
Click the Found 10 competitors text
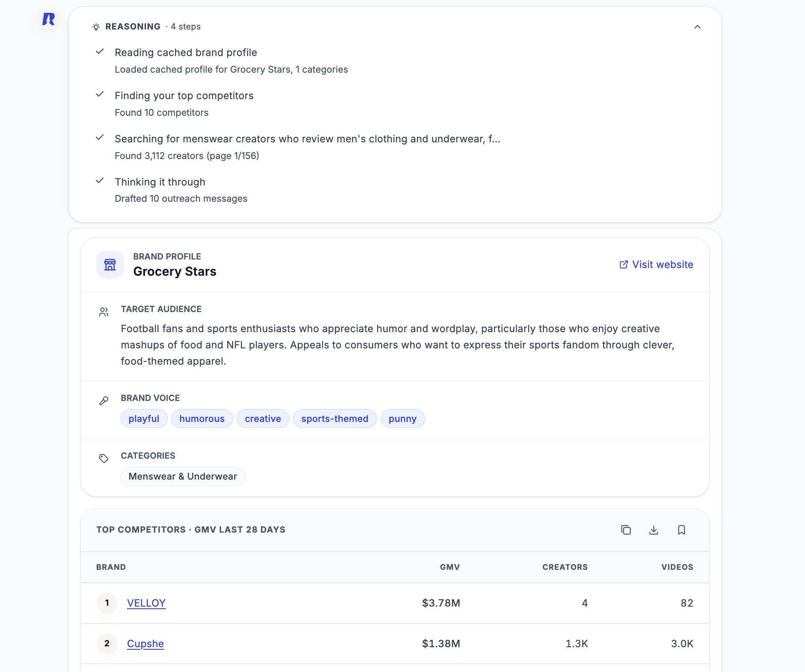pos(162,113)
